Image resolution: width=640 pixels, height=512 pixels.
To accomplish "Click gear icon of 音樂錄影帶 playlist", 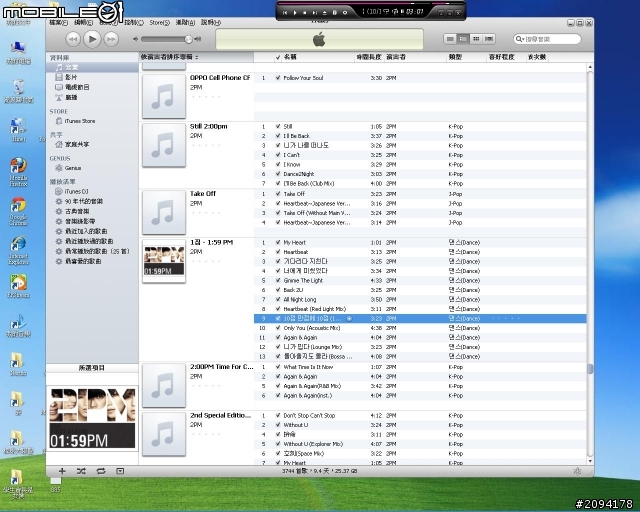I will click(x=59, y=221).
